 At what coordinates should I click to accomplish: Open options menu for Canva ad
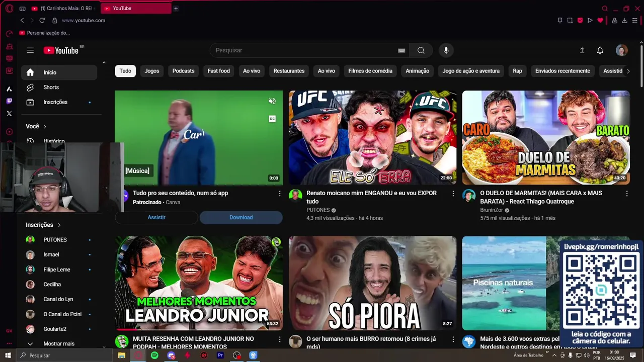click(x=280, y=194)
